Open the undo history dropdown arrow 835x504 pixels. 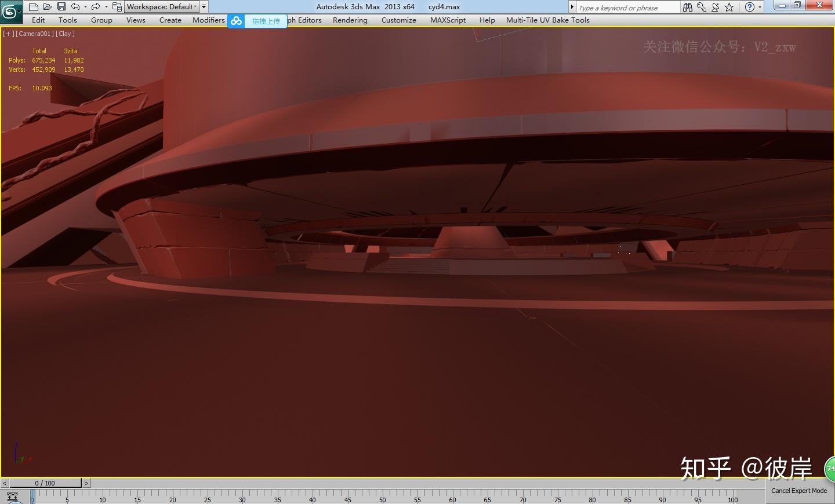click(85, 7)
